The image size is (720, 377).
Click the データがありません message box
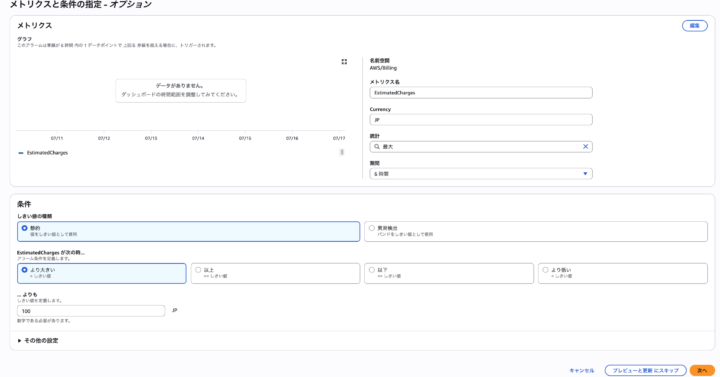point(180,90)
